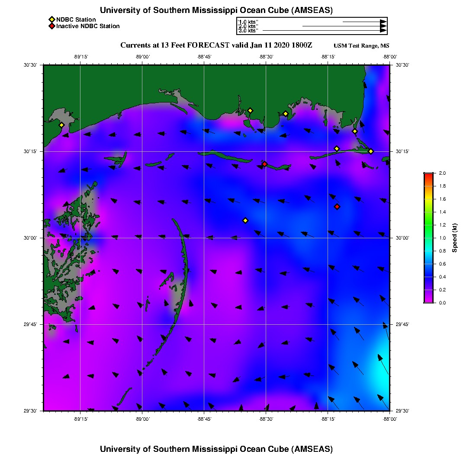Click the bottom Ocean Cube (AMSEAS) footer title
Screen dimensions: 476x454
pyautogui.click(x=216, y=449)
